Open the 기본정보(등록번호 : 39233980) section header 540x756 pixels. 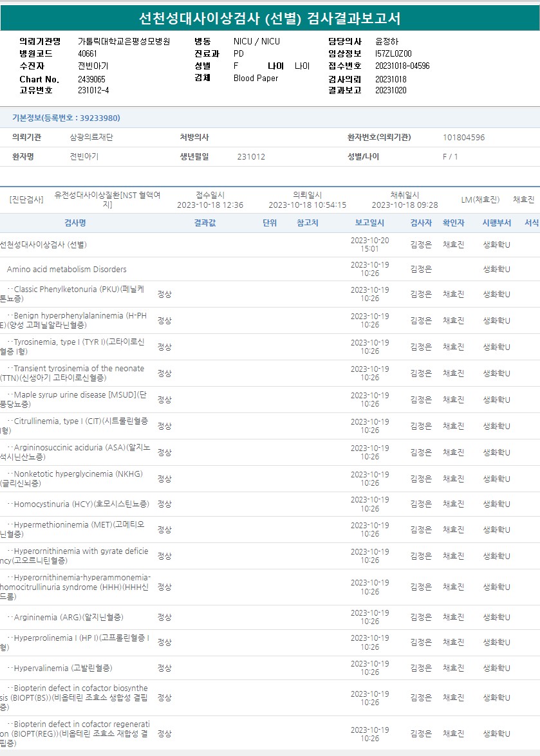point(66,118)
